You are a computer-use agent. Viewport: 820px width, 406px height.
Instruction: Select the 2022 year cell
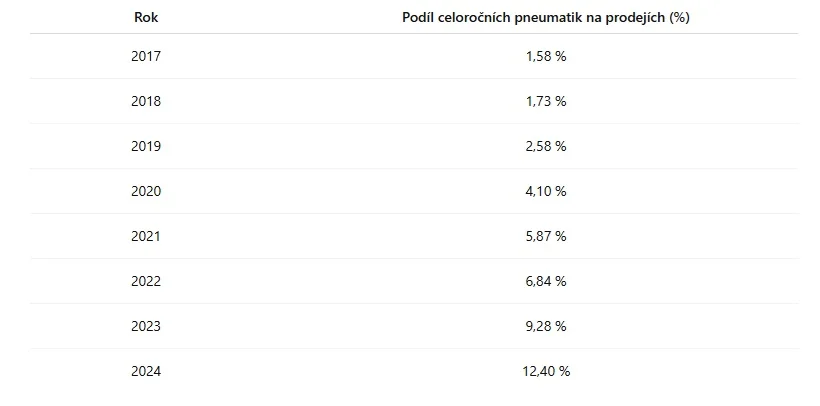145,281
